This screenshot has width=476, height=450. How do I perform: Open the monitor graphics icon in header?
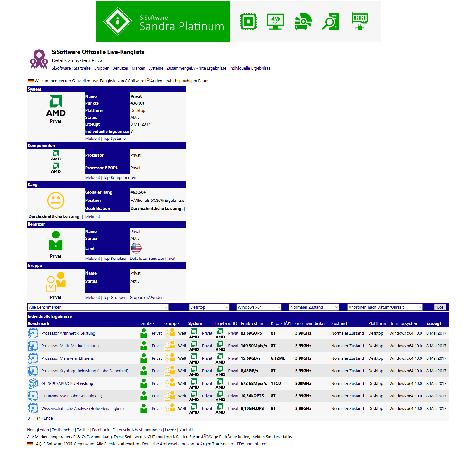(275, 21)
